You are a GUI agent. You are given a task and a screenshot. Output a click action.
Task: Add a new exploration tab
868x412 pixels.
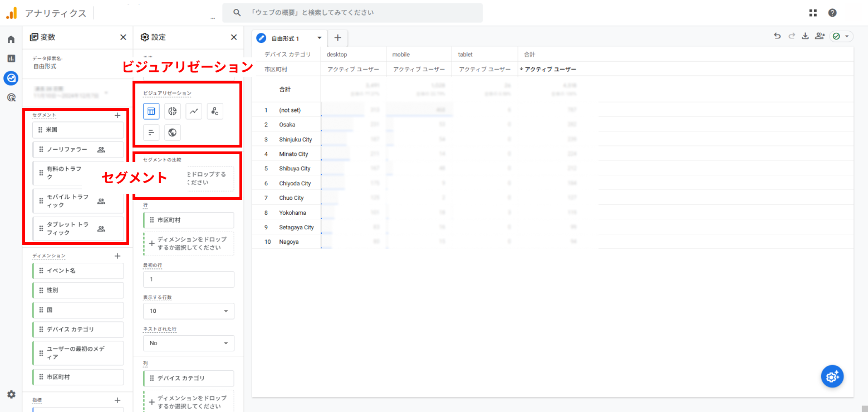[337, 38]
